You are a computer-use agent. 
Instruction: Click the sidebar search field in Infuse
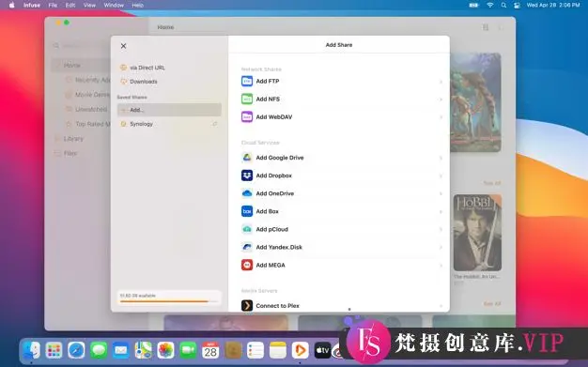click(x=81, y=46)
